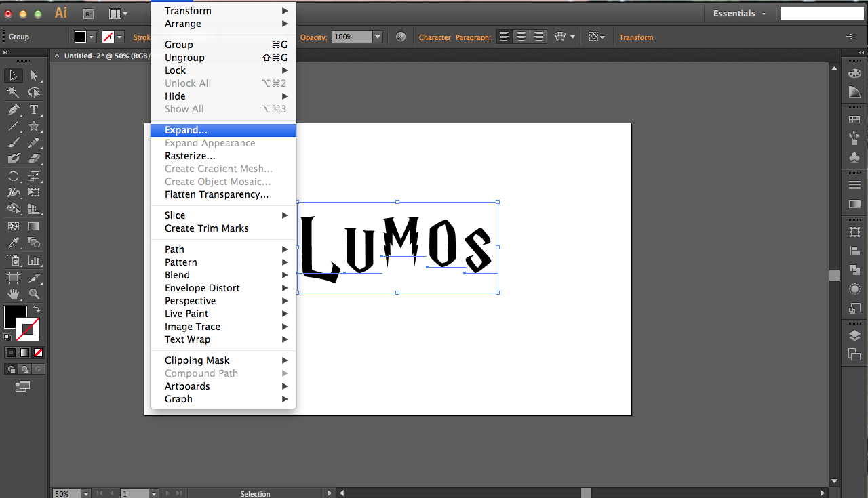This screenshot has width=868, height=498.
Task: Enable Draw Behind mode
Action: click(24, 369)
